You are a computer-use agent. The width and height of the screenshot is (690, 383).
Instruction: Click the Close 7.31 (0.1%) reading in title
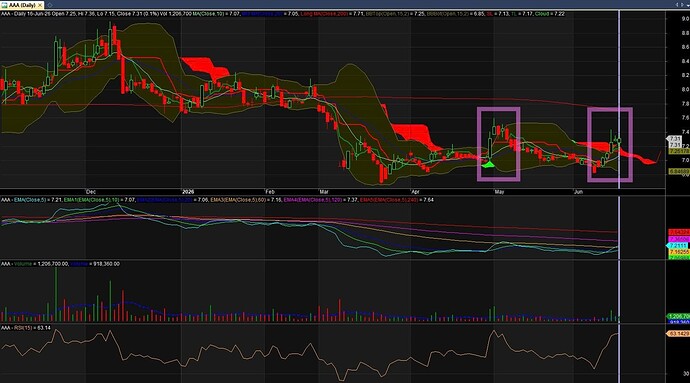pyautogui.click(x=138, y=14)
